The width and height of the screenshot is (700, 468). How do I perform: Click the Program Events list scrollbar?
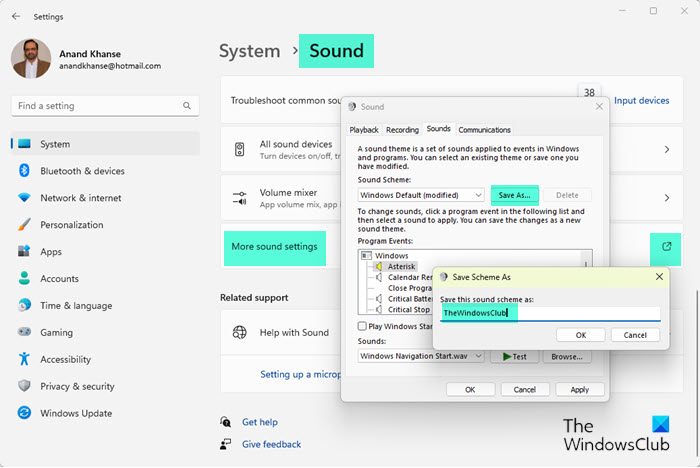586,259
